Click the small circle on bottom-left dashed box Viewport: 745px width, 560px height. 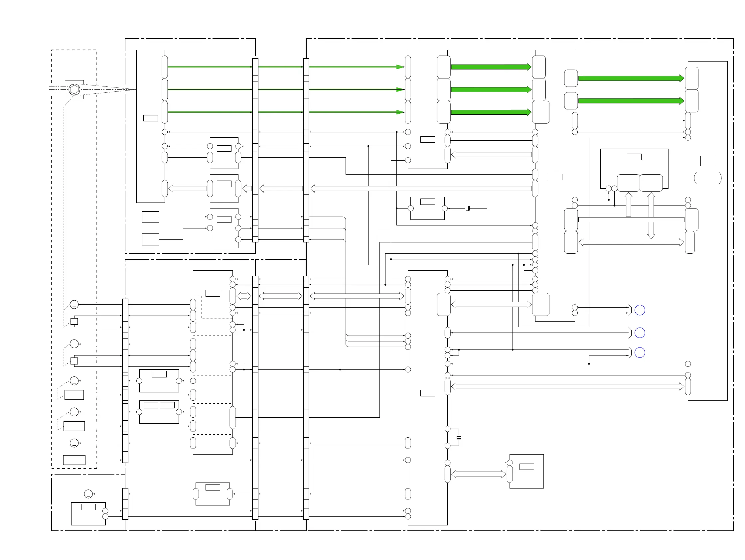click(x=88, y=494)
